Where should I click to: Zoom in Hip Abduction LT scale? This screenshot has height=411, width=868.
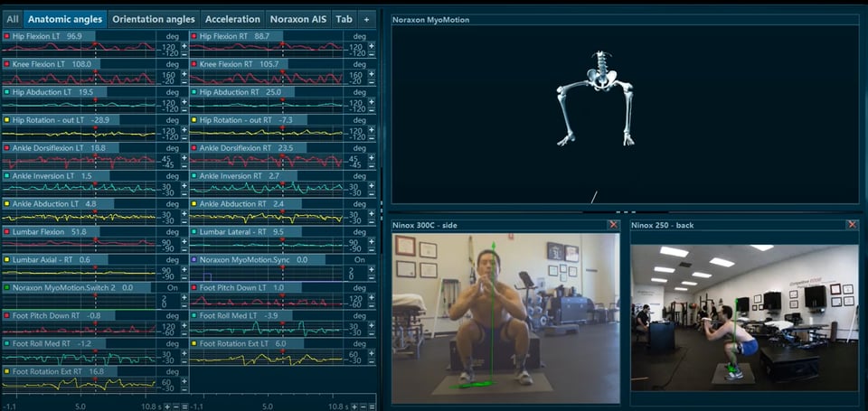[x=184, y=102]
